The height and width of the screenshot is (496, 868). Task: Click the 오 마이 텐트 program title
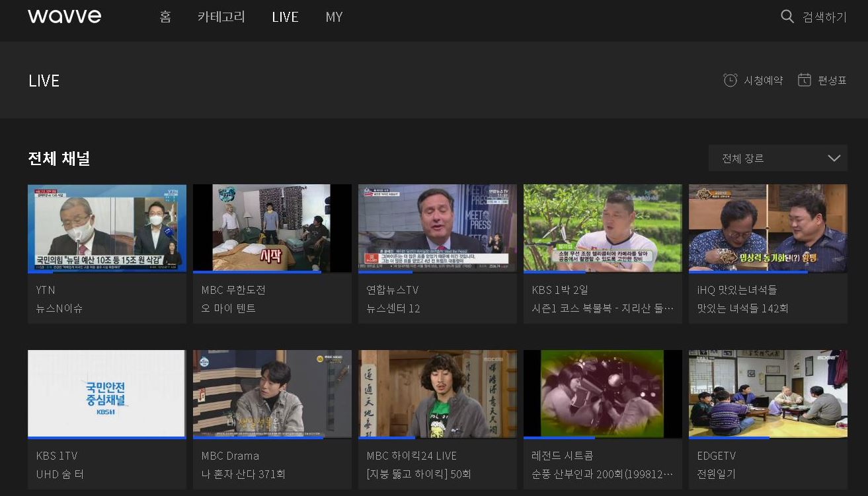(x=229, y=308)
